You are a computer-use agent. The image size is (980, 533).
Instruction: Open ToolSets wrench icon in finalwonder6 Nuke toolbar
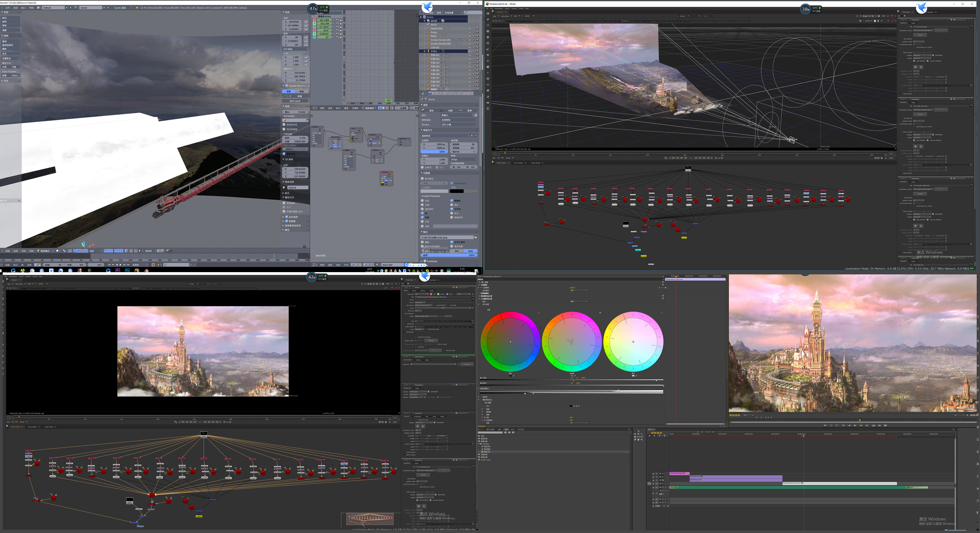pos(488,97)
